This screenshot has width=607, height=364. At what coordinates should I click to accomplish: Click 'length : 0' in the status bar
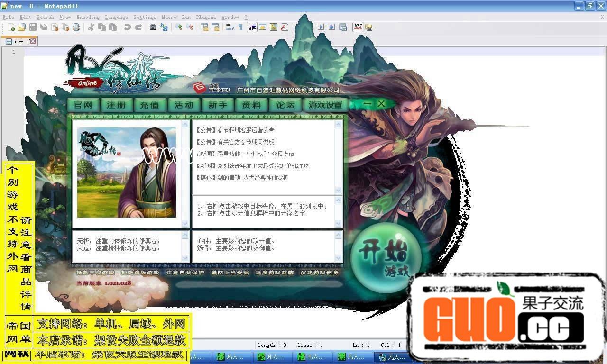pos(272,345)
